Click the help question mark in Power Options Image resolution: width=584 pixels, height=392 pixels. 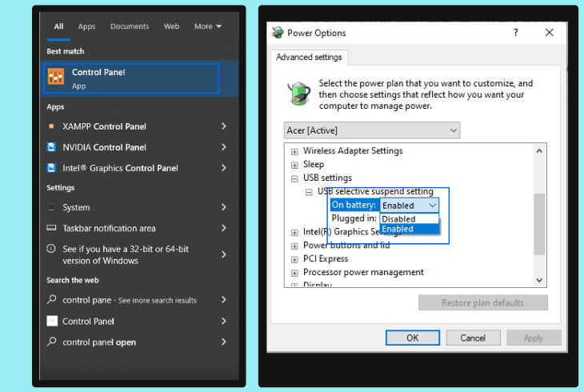click(515, 33)
